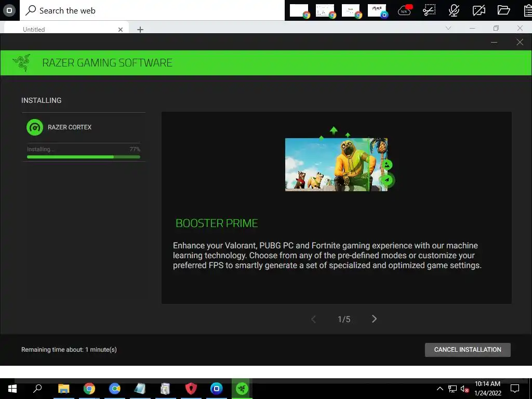Screen dimensions: 532x399
Task: Minimize the Razer installer window
Action: pyautogui.click(x=494, y=43)
